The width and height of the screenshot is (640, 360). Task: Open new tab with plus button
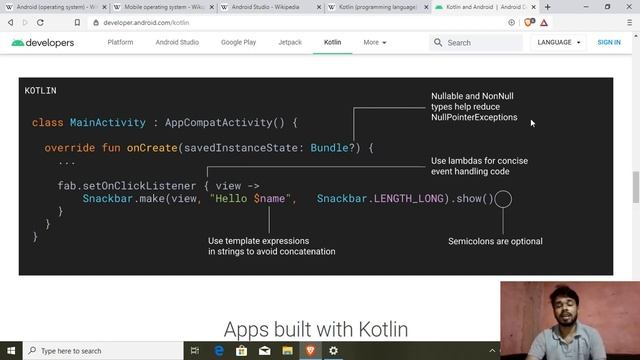(x=548, y=7)
